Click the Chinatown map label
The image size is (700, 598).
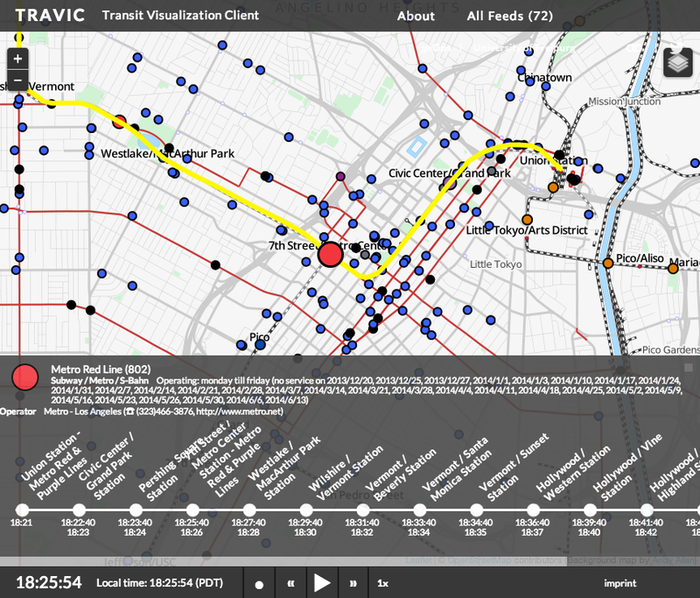[x=544, y=78]
